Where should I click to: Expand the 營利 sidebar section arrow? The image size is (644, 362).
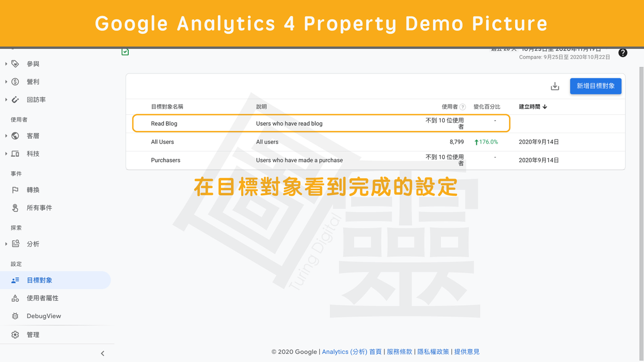pos(6,82)
